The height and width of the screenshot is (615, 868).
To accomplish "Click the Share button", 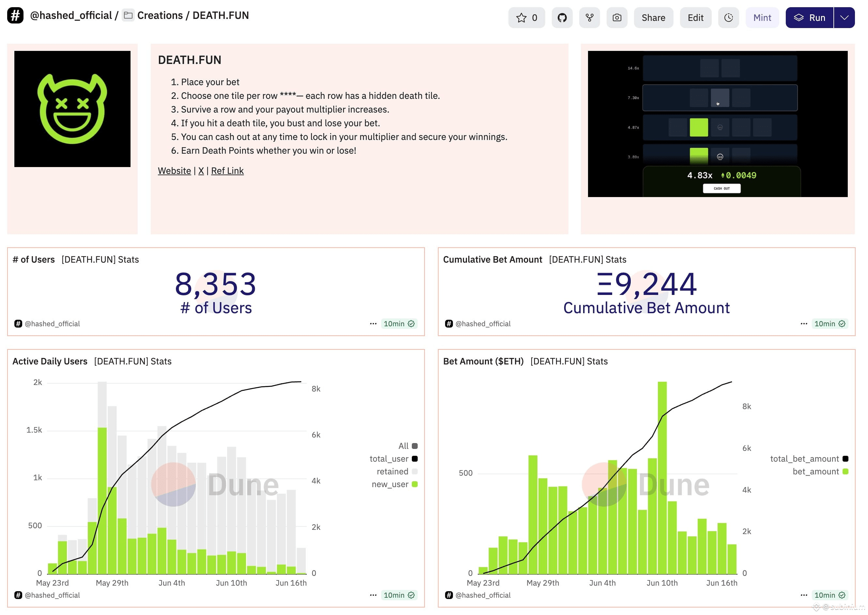I will [x=653, y=17].
